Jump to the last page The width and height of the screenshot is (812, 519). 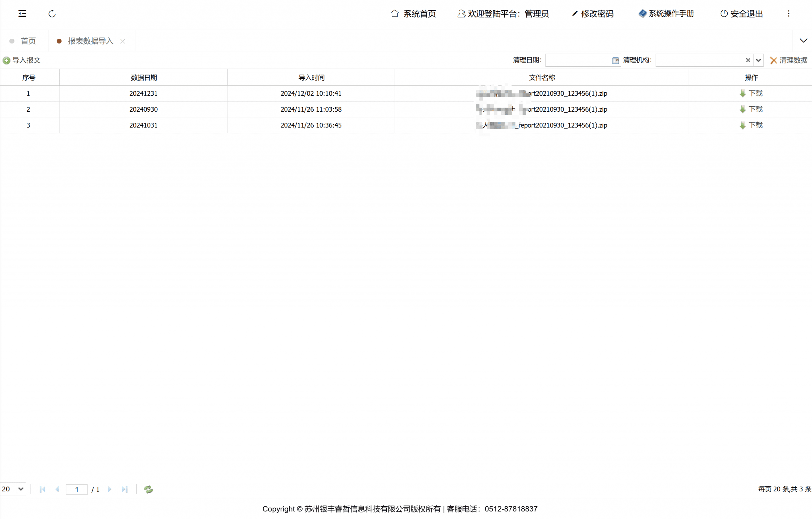[x=124, y=489]
